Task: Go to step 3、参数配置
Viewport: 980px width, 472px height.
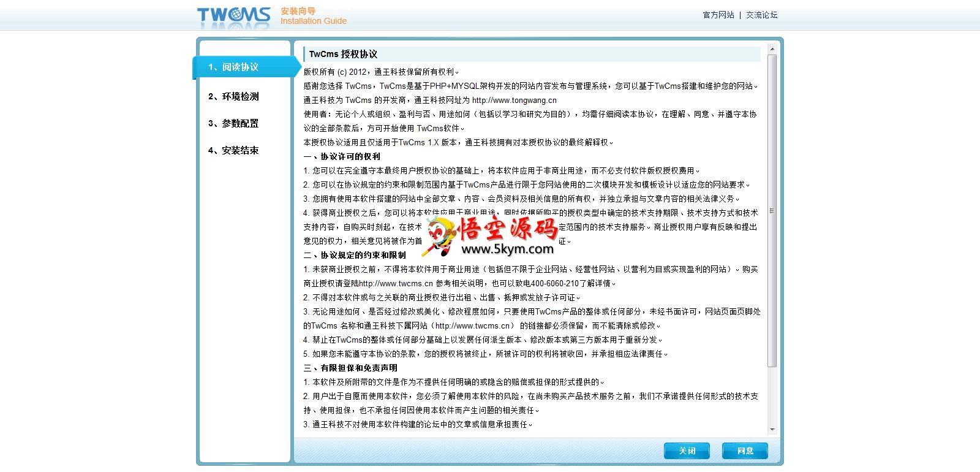Action: (233, 123)
